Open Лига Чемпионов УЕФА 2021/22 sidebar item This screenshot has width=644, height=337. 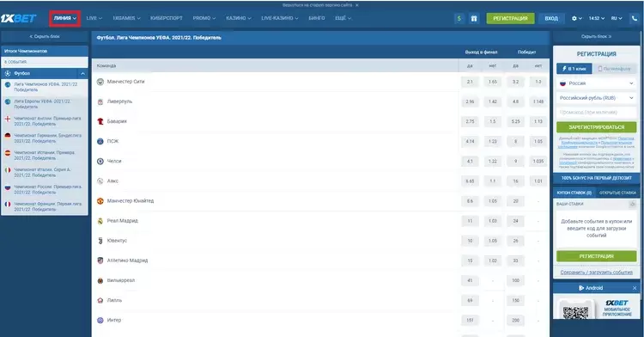coord(45,87)
